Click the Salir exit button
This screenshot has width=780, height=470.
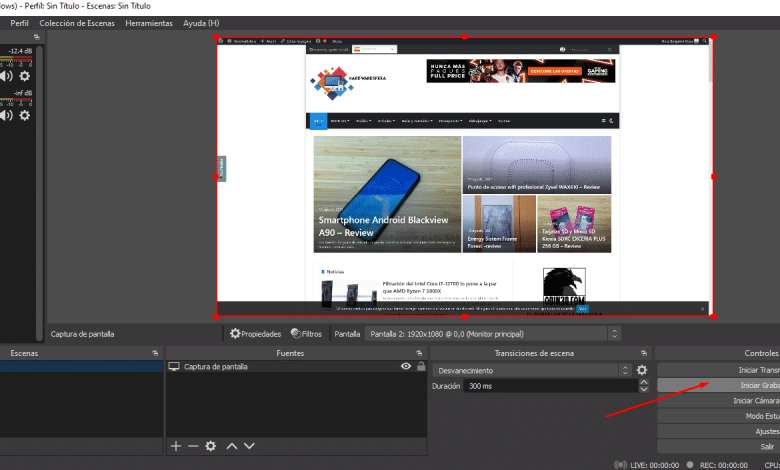719,447
